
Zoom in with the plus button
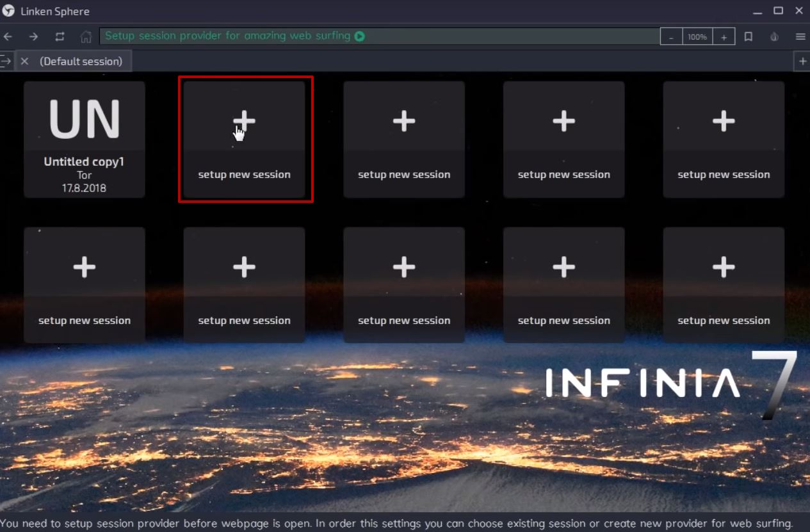click(x=724, y=37)
